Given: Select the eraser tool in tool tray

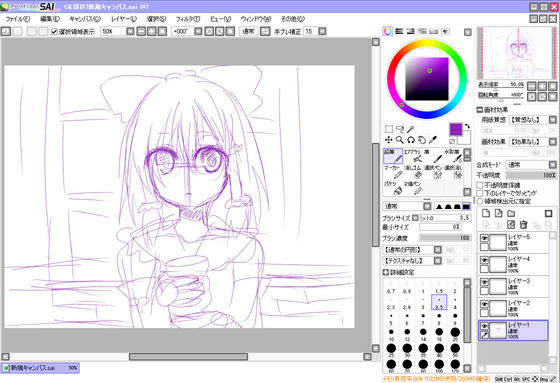Looking at the screenshot, I should pos(413,171).
